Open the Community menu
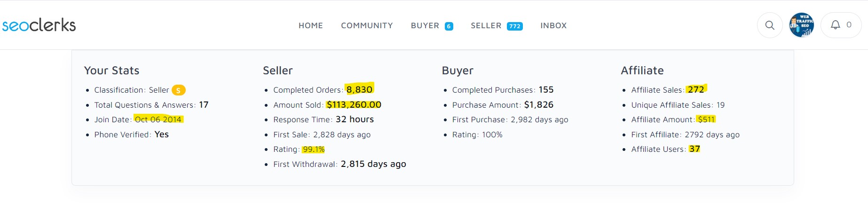Image resolution: width=868 pixels, height=205 pixels. (367, 26)
